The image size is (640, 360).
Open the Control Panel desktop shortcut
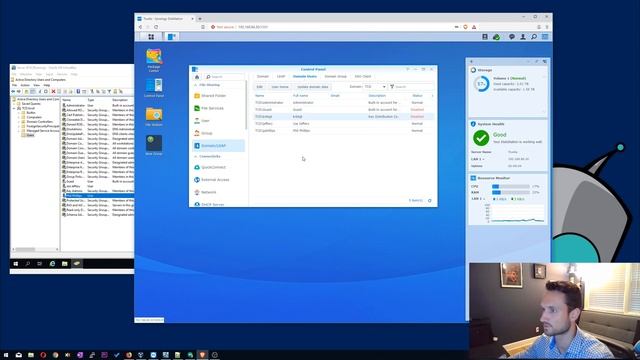click(x=154, y=88)
